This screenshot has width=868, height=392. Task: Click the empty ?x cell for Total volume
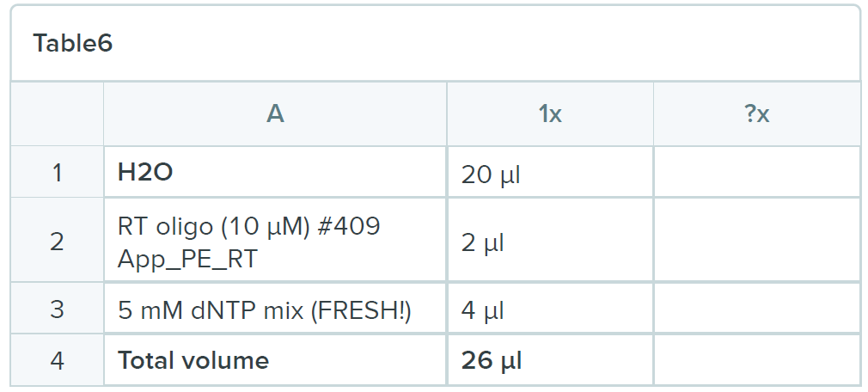[x=756, y=360]
